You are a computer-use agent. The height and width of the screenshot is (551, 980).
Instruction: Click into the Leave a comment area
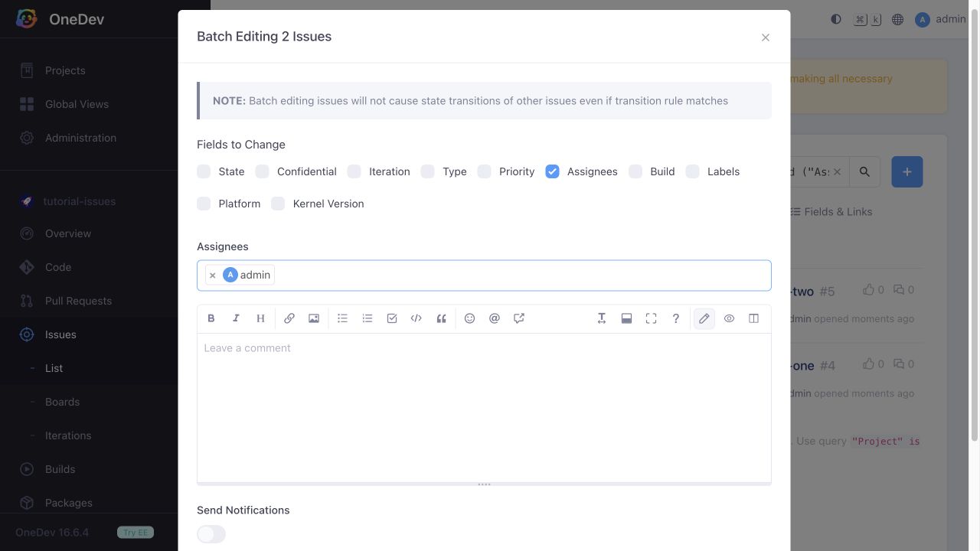pyautogui.click(x=484, y=407)
